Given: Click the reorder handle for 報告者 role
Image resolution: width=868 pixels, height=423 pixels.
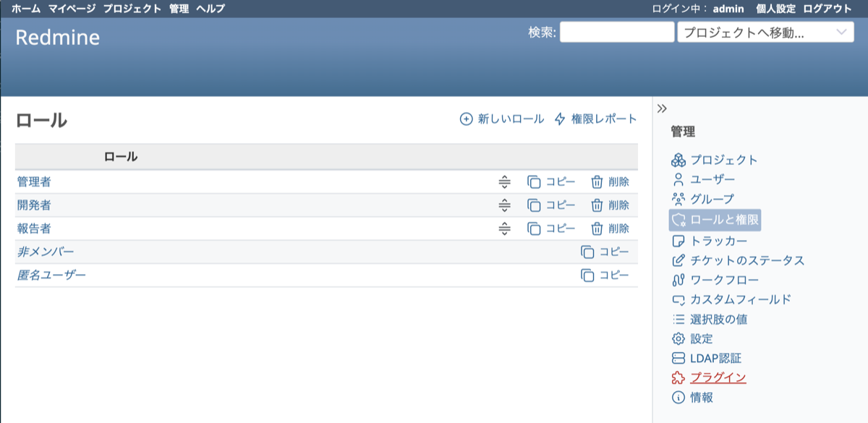Looking at the screenshot, I should tap(505, 228).
